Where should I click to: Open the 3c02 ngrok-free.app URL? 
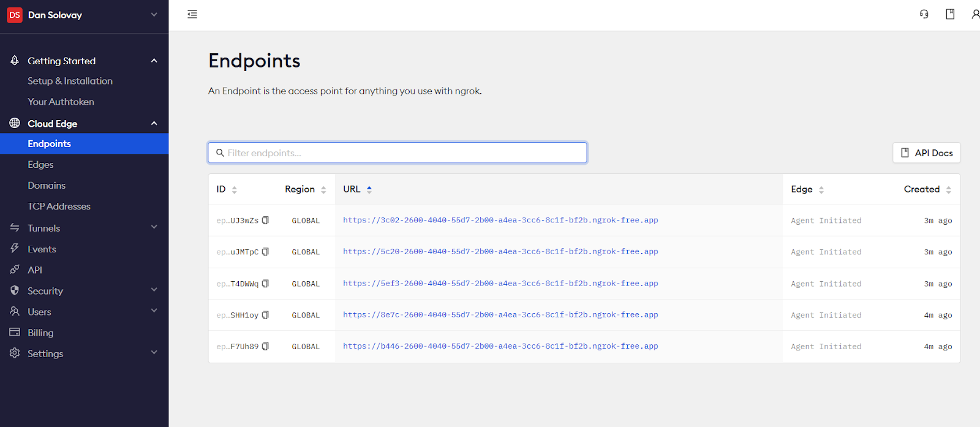[x=500, y=220]
